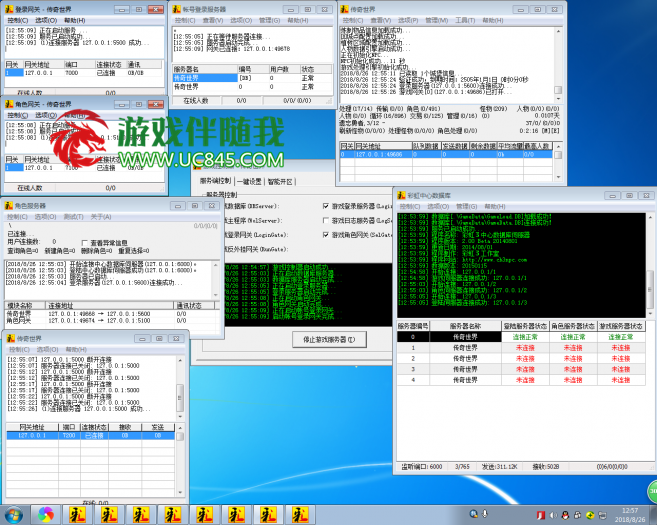Screen dimensions: 657x525
Task: Click the microphone icon in system tray
Action: [485, 514]
